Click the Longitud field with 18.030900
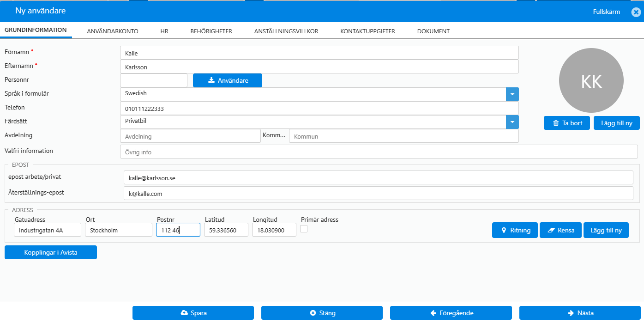 (x=274, y=230)
